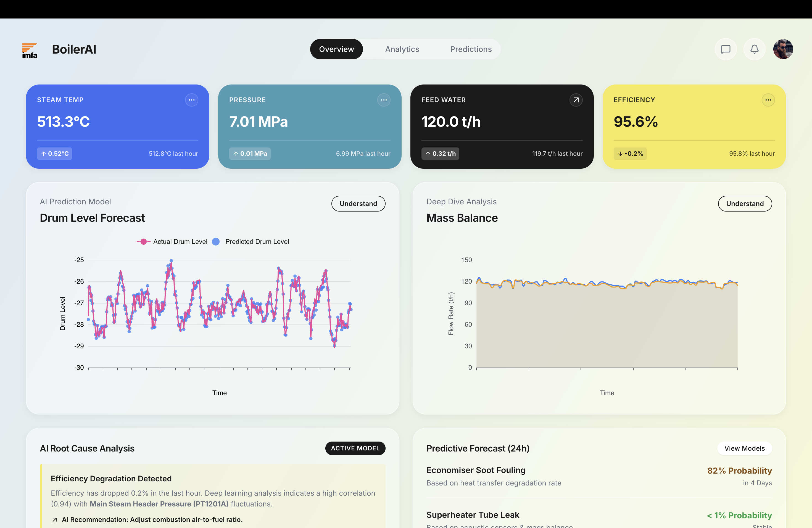The image size is (812, 528).
Task: Switch to the Analytics tab
Action: (402, 49)
